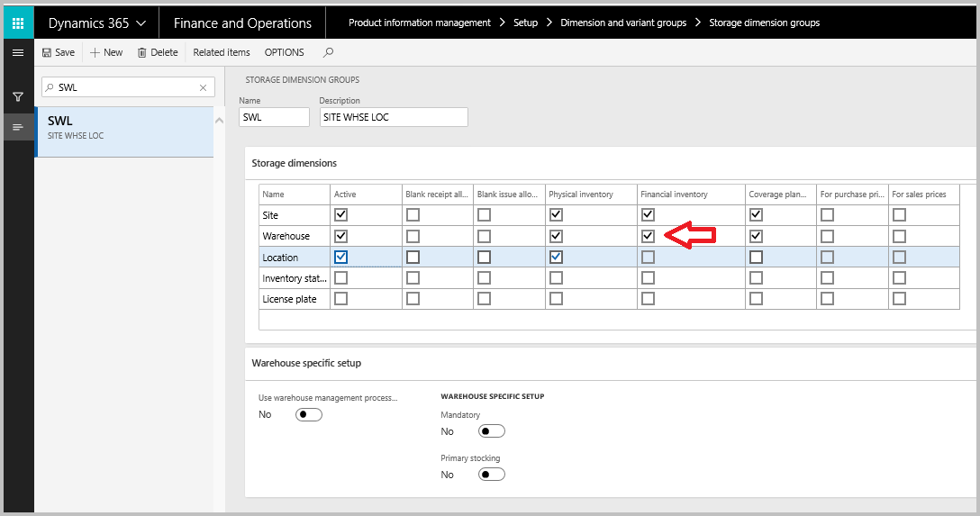The width and height of the screenshot is (980, 516).
Task: Toggle the Primary stocking switch
Action: pyautogui.click(x=491, y=475)
